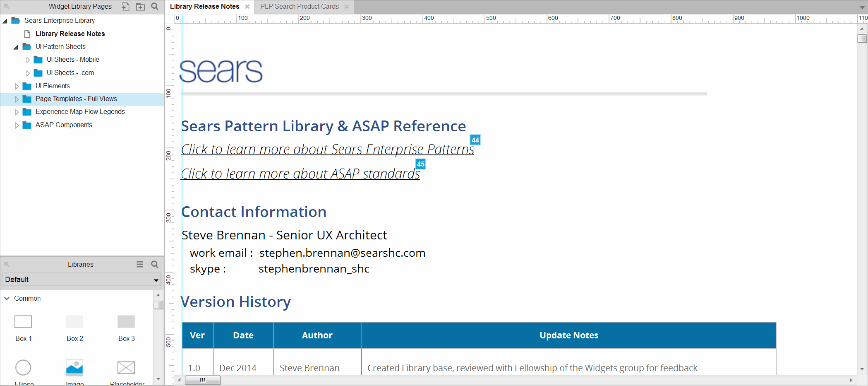Viewport: 868px width, 386px height.
Task: Close the Library Release Notes tab
Action: (x=247, y=7)
